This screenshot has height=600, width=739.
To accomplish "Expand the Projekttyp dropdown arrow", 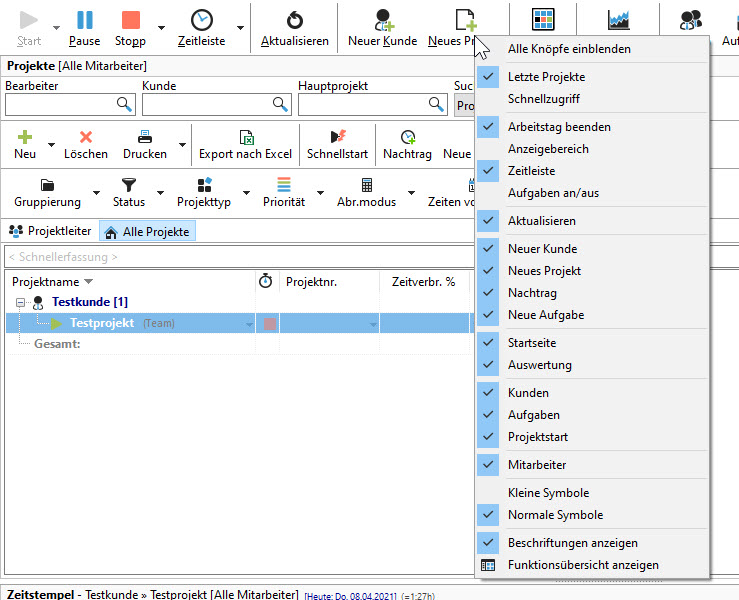I will tap(246, 193).
